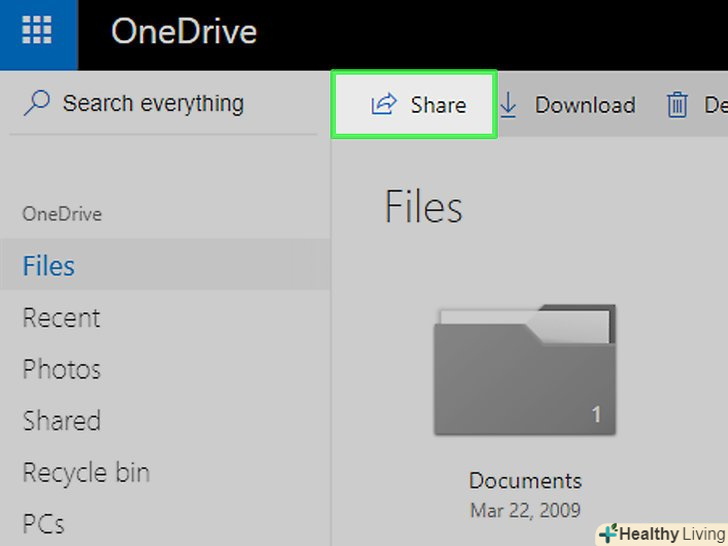Focus the Search everything field
Image resolution: width=728 pixels, height=546 pixels.
[x=163, y=103]
